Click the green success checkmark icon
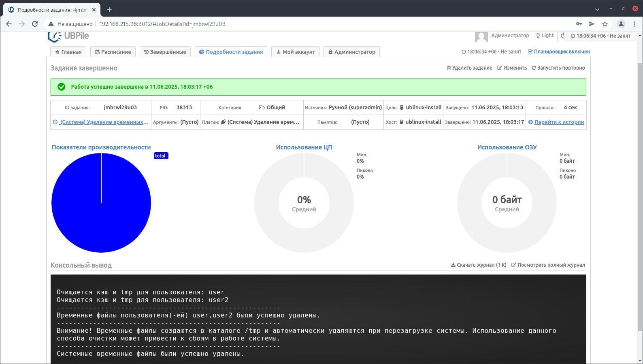The width and height of the screenshot is (643, 364). point(62,87)
